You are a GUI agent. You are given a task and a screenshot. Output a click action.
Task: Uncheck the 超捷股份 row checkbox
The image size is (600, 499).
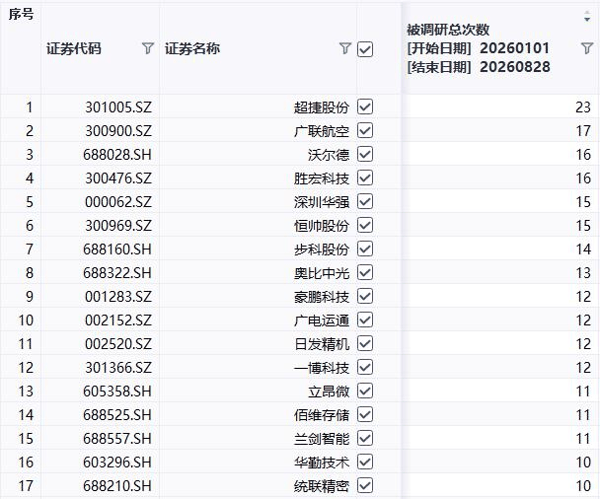[x=365, y=107]
